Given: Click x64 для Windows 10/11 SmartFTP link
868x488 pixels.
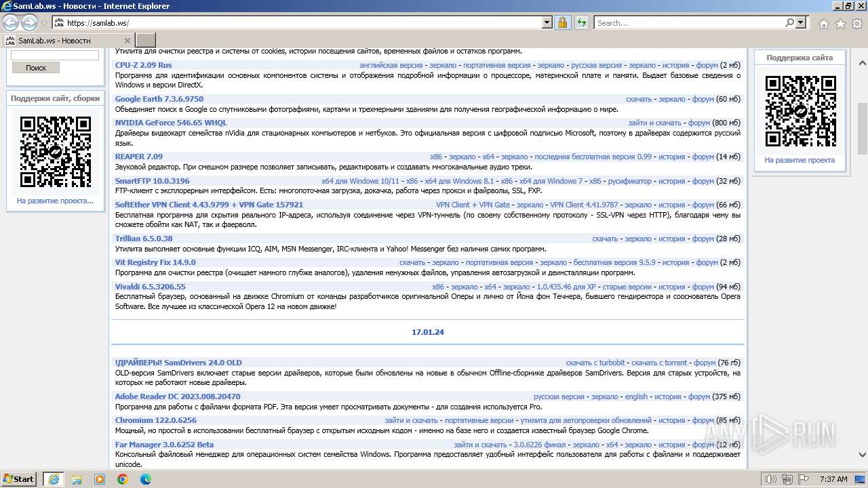Looking at the screenshot, I should coord(360,181).
